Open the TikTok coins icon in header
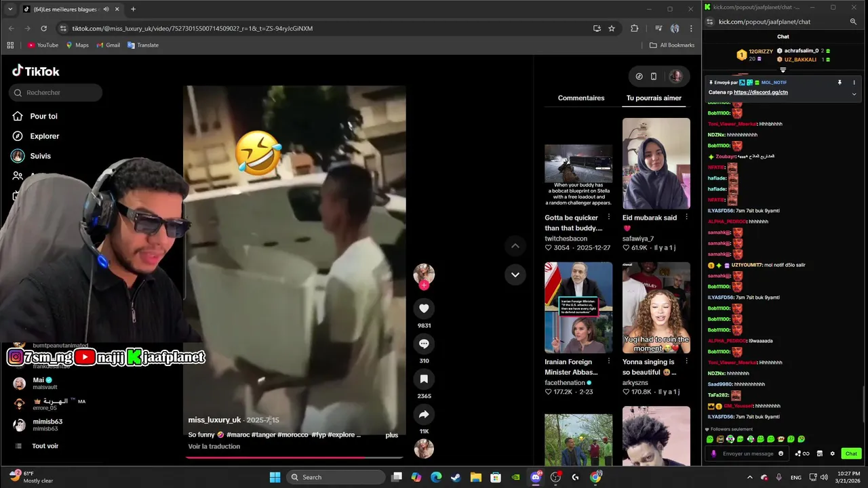This screenshot has height=488, width=868. click(639, 77)
